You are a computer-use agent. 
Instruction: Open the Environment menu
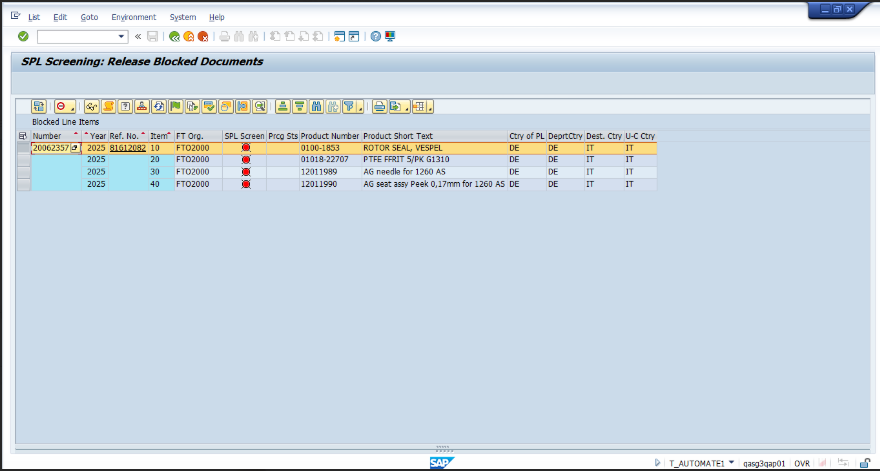[134, 17]
